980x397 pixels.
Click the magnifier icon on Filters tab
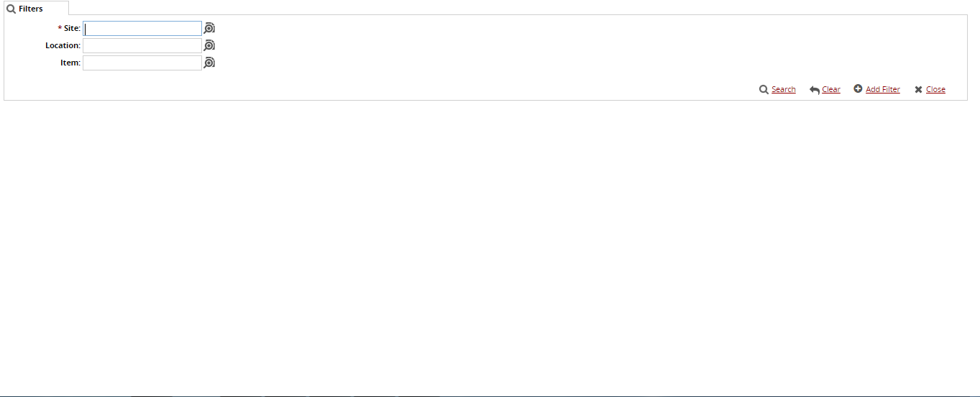pos(11,9)
